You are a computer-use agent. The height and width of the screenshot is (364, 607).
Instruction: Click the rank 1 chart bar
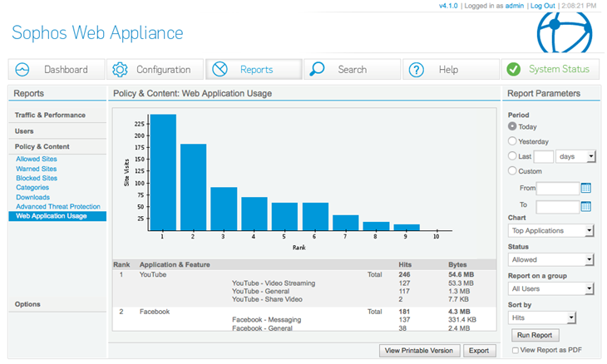[163, 172]
